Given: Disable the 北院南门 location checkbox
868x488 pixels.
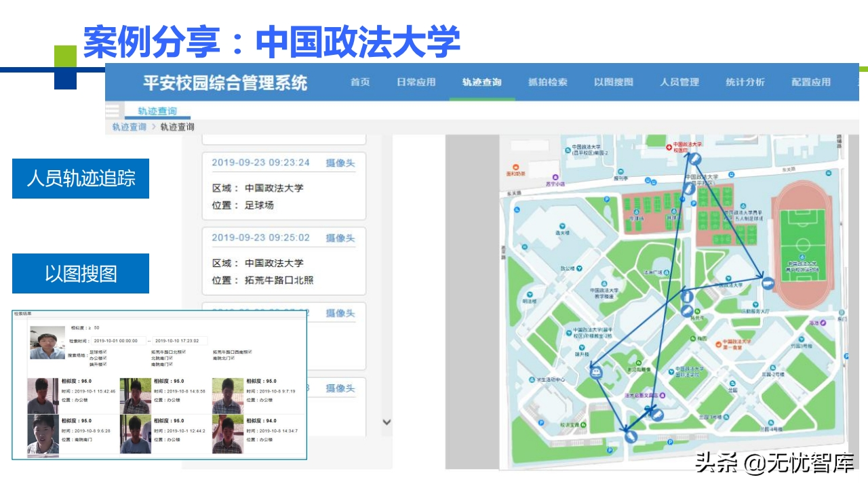Looking at the screenshot, I should tap(170, 359).
